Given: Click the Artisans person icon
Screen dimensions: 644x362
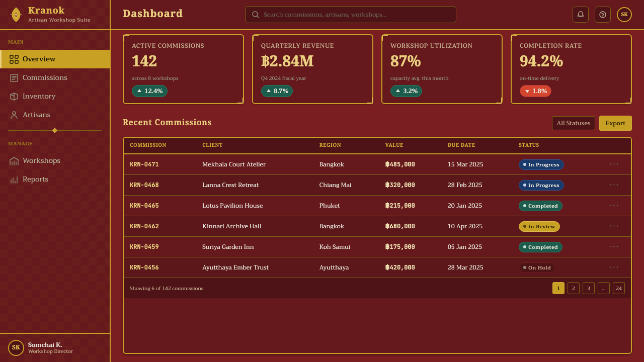Looking at the screenshot, I should 14,115.
